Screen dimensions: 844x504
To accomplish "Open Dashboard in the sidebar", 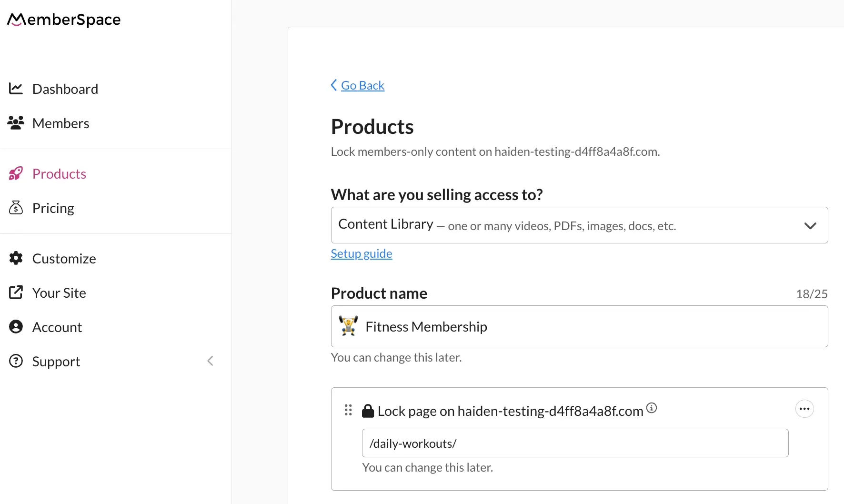I will pos(65,89).
